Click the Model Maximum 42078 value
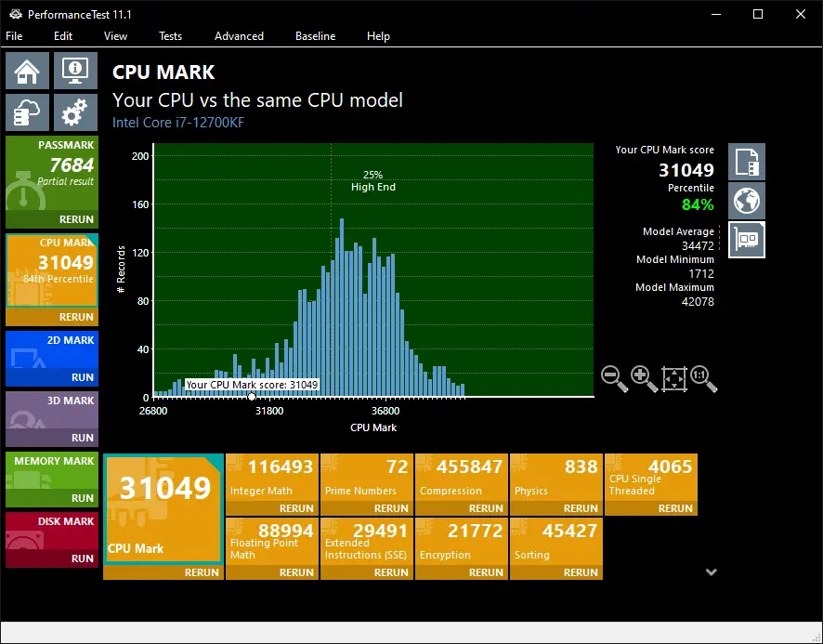Screen dimensions: 823x644 (x=698, y=301)
